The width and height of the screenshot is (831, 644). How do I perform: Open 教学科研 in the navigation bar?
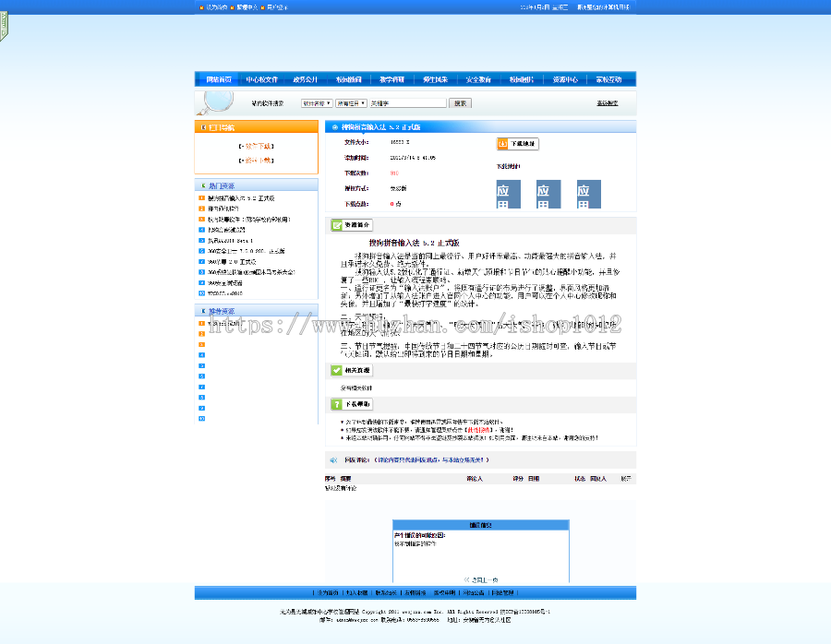click(392, 79)
